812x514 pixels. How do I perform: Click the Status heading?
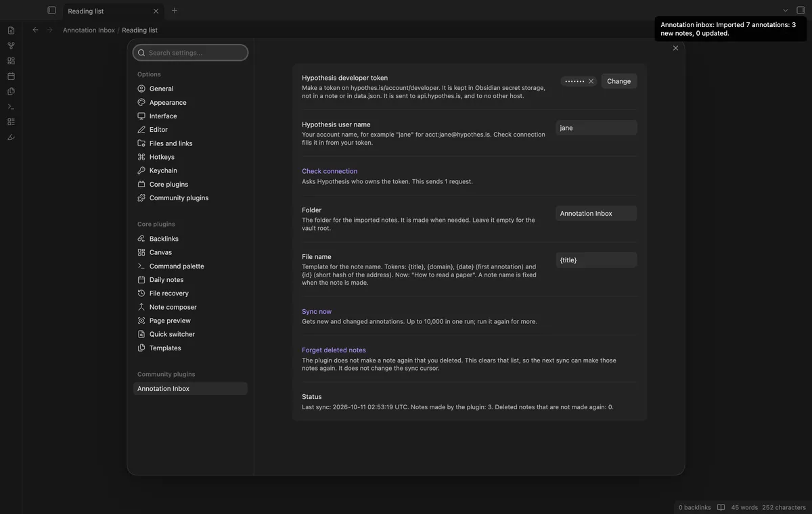(x=312, y=396)
